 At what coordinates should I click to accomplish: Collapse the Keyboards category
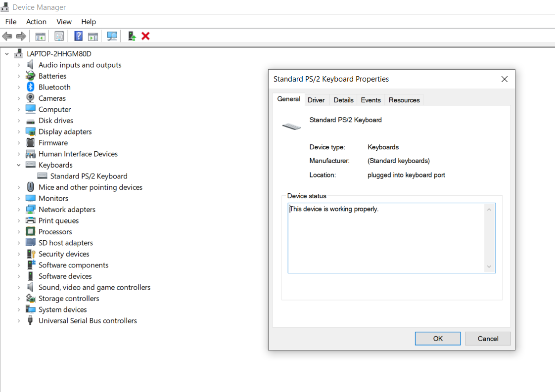click(x=19, y=165)
